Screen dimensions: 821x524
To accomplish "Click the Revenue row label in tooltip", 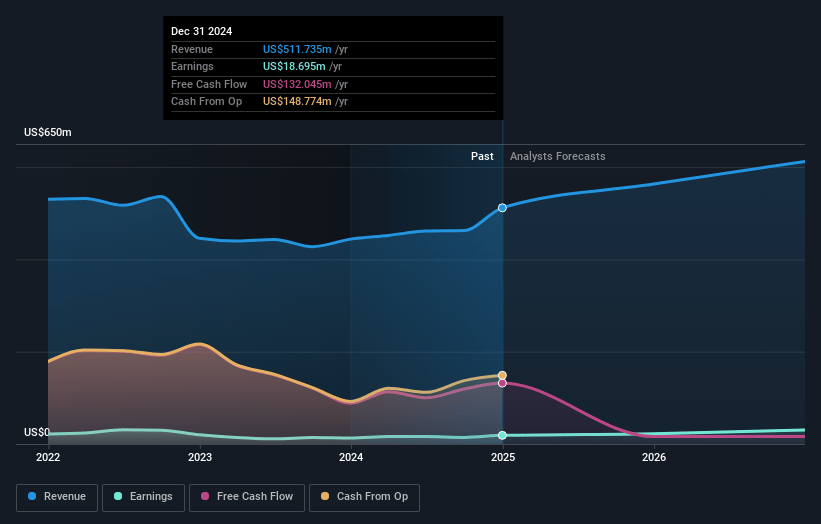I will point(192,49).
